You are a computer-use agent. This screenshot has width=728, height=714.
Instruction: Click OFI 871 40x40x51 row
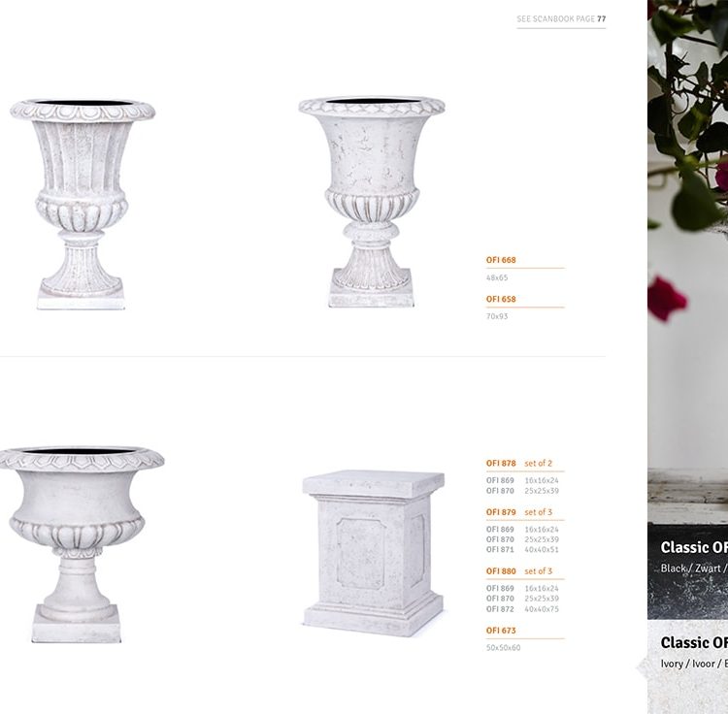522,550
